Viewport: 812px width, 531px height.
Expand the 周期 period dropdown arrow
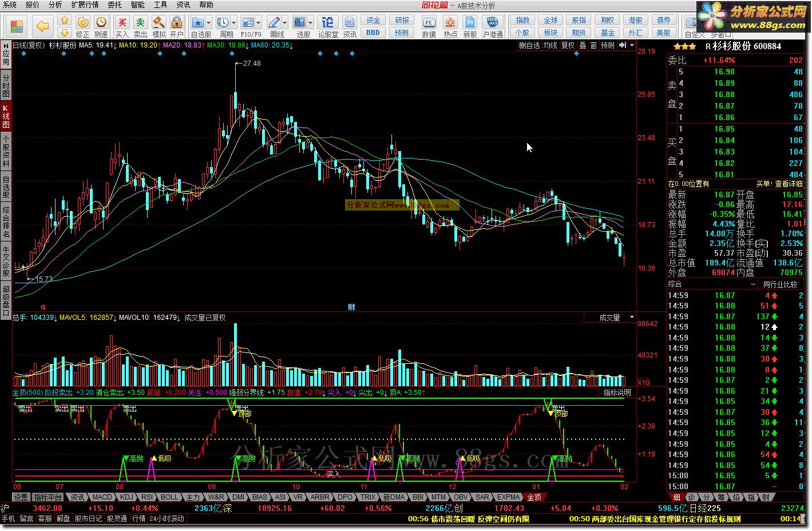(233, 23)
